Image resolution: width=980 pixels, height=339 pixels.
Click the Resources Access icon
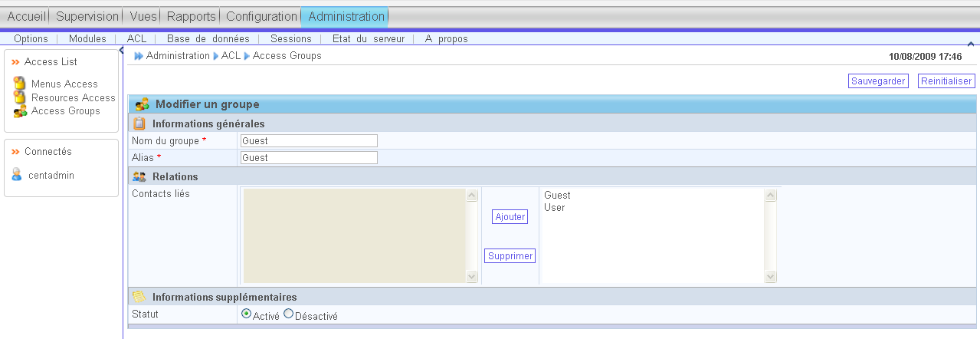[20, 97]
